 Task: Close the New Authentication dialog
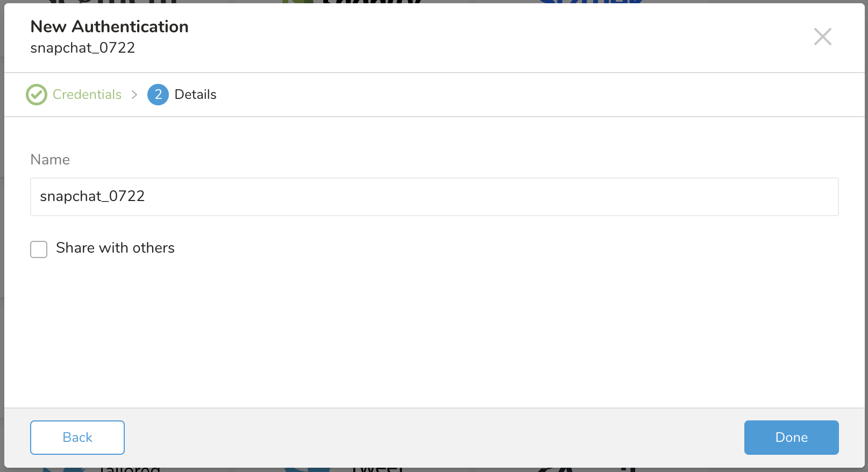point(822,37)
